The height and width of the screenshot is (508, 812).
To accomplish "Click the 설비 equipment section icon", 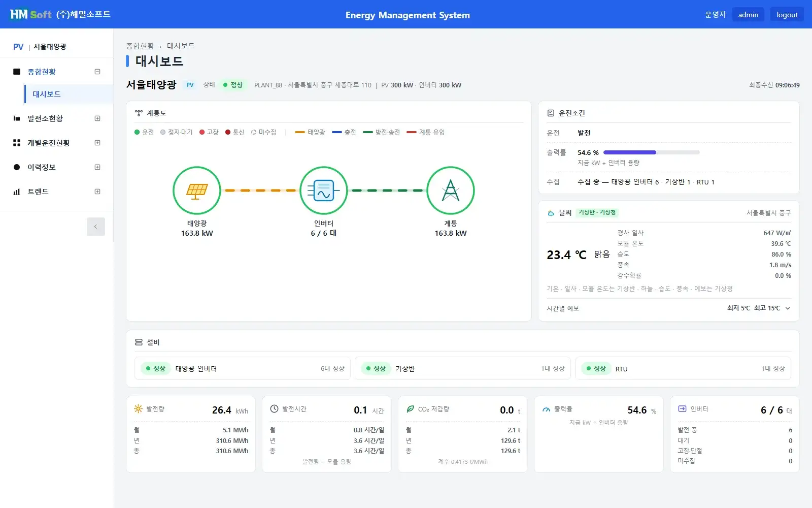I will [139, 342].
